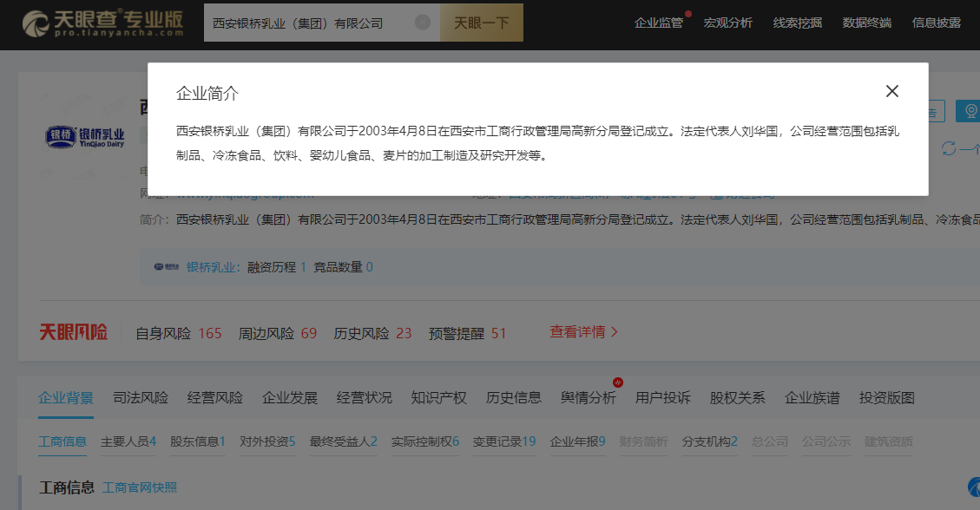980x510 pixels.
Task: Select 对外投资5 sub-tab
Action: pos(267,441)
